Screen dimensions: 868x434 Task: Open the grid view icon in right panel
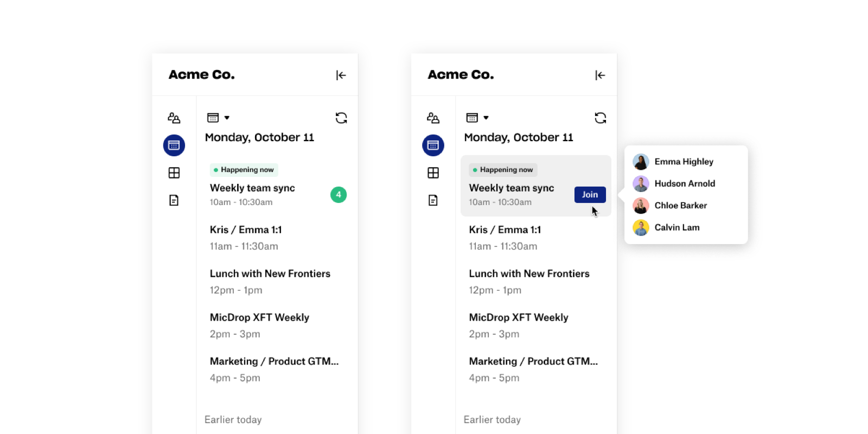[433, 173]
